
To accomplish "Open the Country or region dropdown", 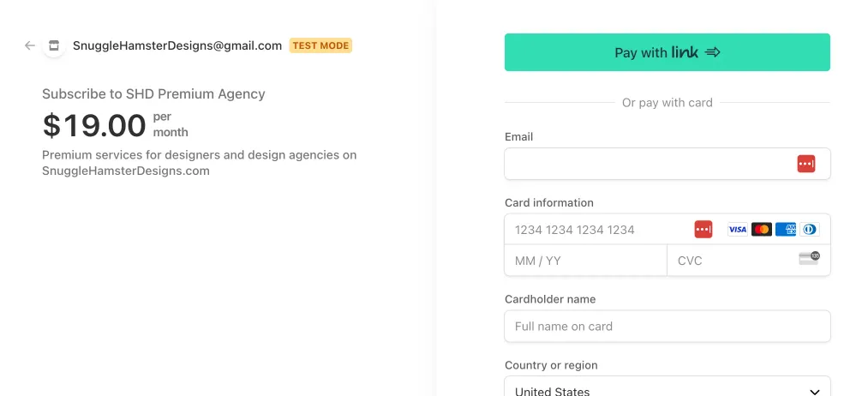I will coord(667,387).
